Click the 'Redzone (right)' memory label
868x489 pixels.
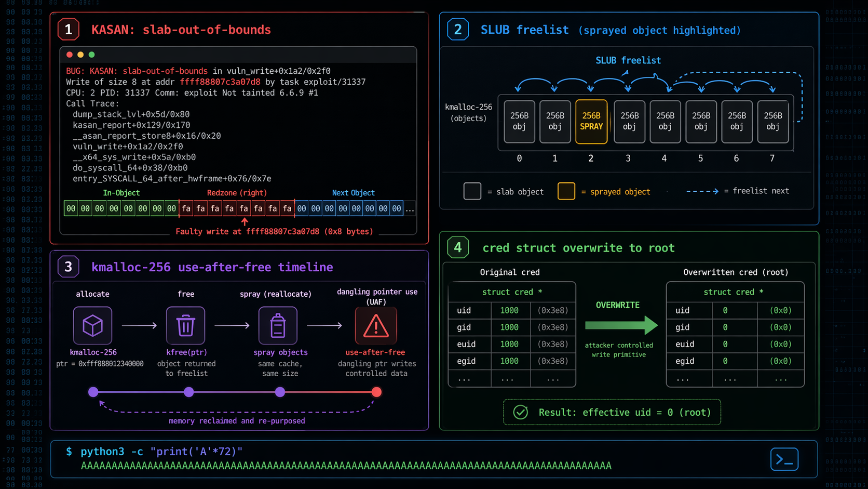[237, 193]
